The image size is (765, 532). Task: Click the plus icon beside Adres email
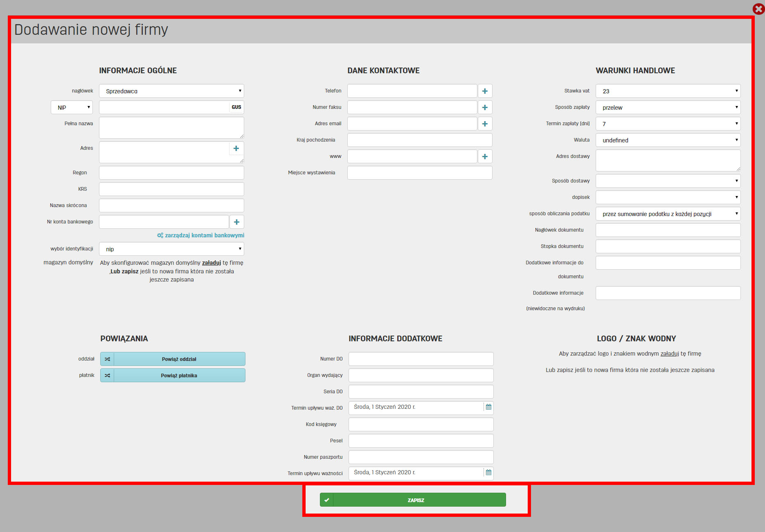pyautogui.click(x=485, y=124)
